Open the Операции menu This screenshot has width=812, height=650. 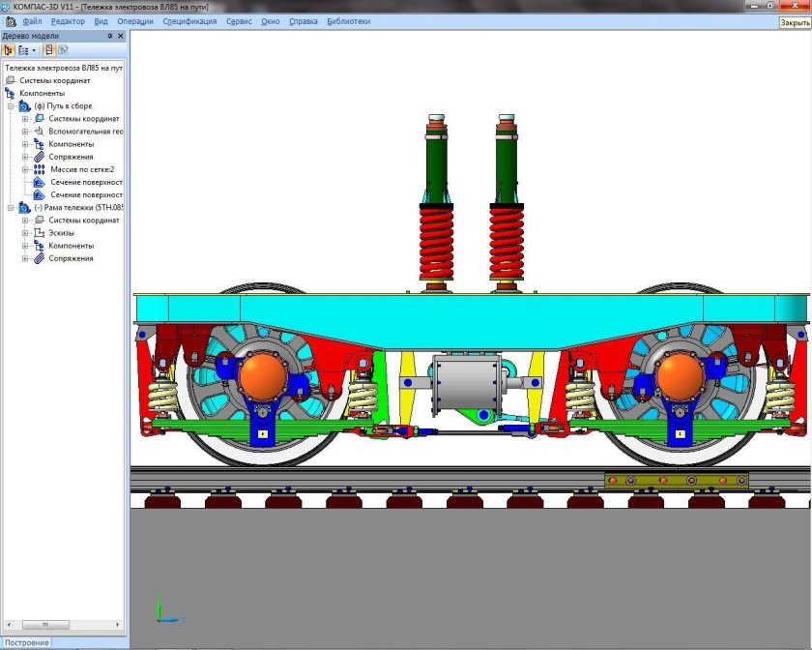coord(134,21)
